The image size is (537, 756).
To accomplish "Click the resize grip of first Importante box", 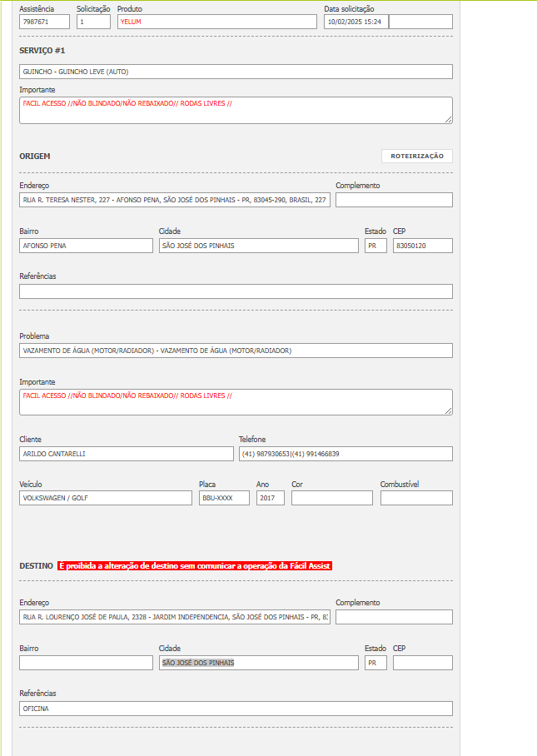I will (x=448, y=120).
